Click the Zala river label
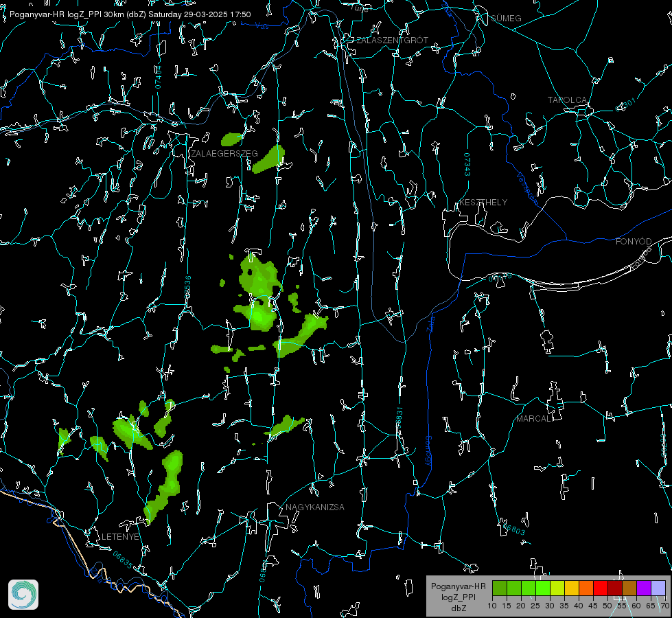The width and height of the screenshot is (672, 618). click(430, 323)
